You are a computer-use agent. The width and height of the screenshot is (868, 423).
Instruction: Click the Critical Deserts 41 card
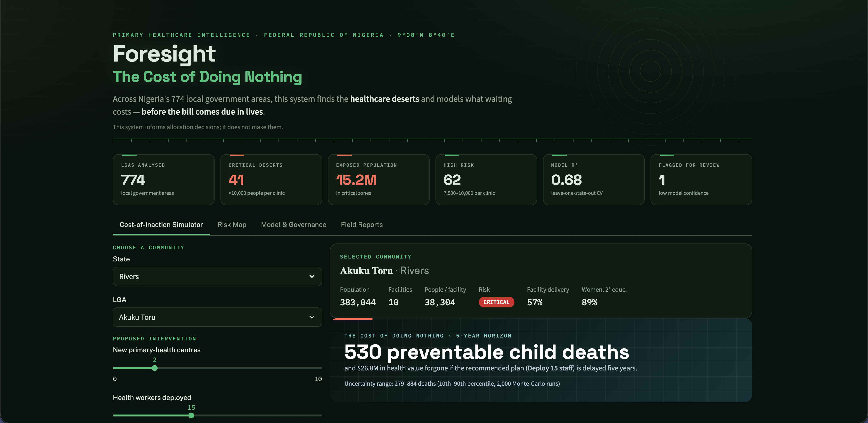tap(271, 179)
